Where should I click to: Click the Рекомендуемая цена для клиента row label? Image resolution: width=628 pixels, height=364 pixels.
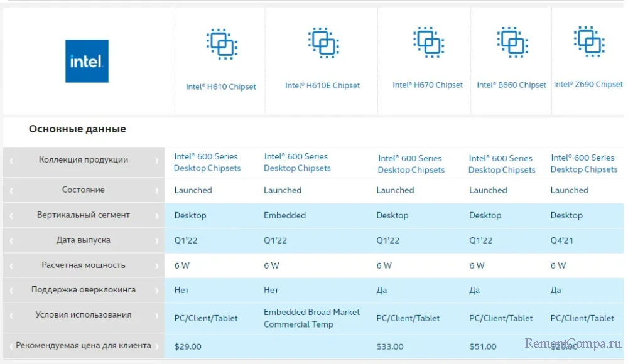pyautogui.click(x=84, y=345)
